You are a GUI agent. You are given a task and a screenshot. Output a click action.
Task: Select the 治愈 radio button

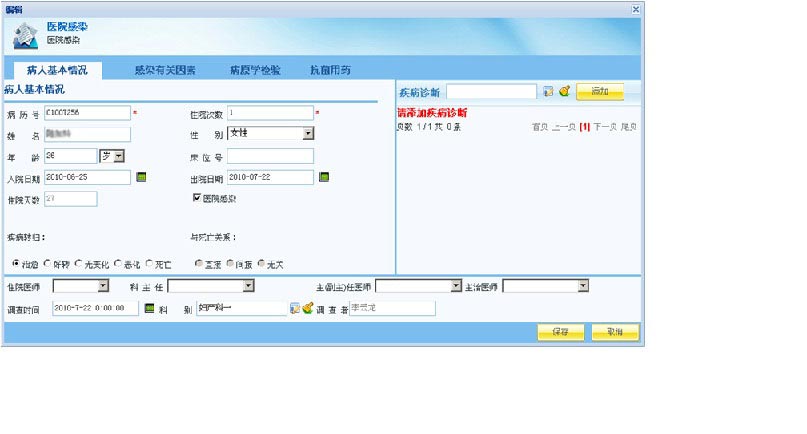tap(16, 264)
